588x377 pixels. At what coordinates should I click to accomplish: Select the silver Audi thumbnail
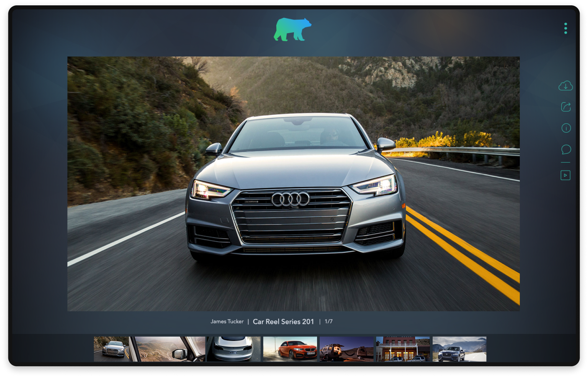coord(111,349)
